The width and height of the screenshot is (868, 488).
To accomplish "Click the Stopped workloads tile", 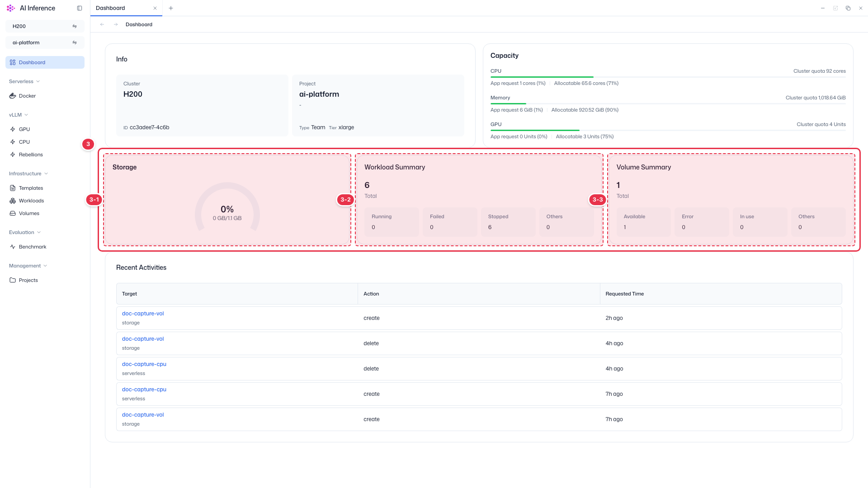I will point(508,222).
